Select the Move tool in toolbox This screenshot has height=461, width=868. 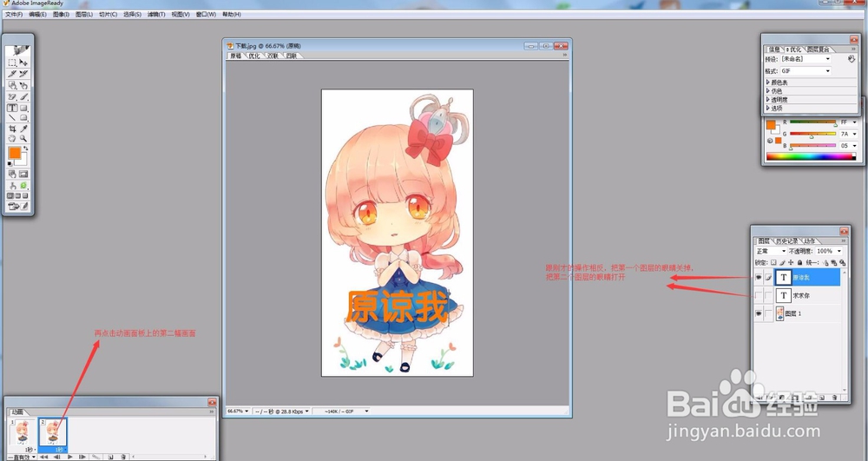click(23, 63)
